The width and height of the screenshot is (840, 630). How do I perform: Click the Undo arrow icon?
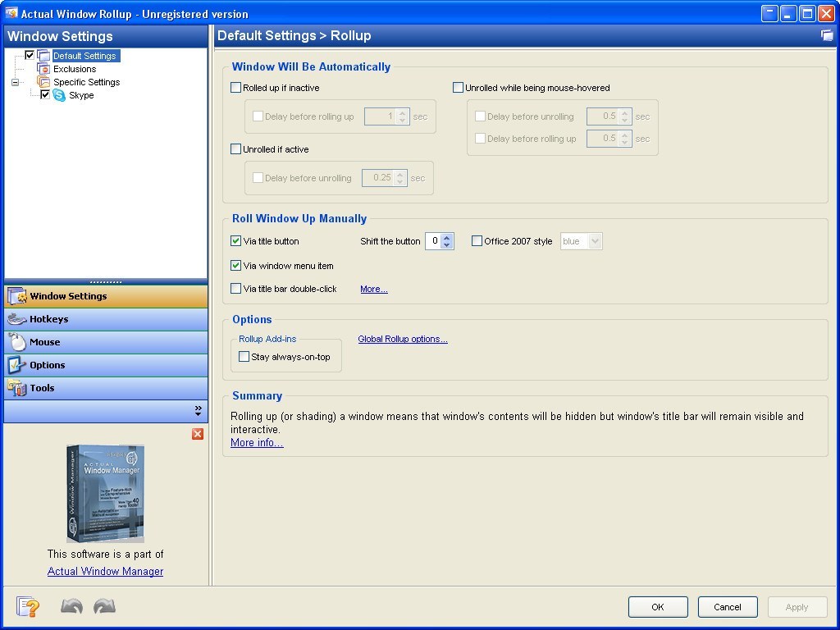[71, 607]
